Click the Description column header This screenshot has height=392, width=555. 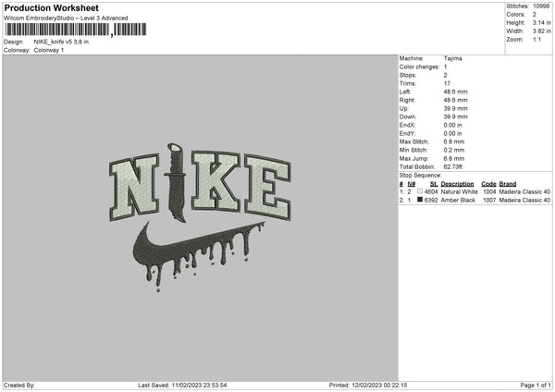point(457,184)
